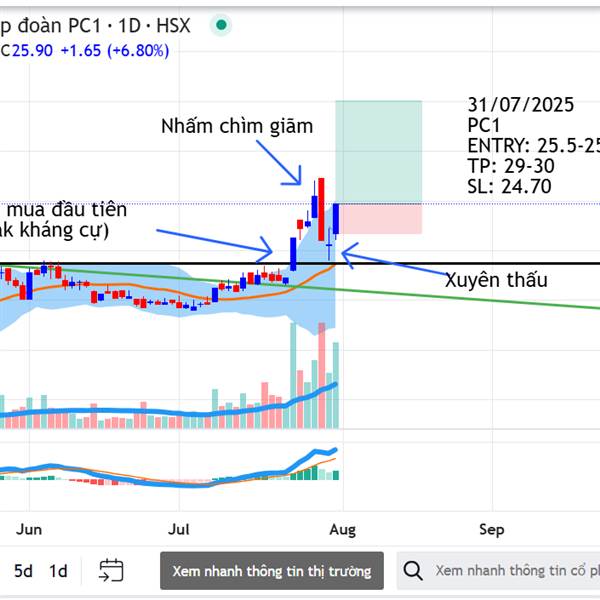Click the 'Jul' label on time axis
Image resolution: width=600 pixels, height=600 pixels.
point(179,530)
